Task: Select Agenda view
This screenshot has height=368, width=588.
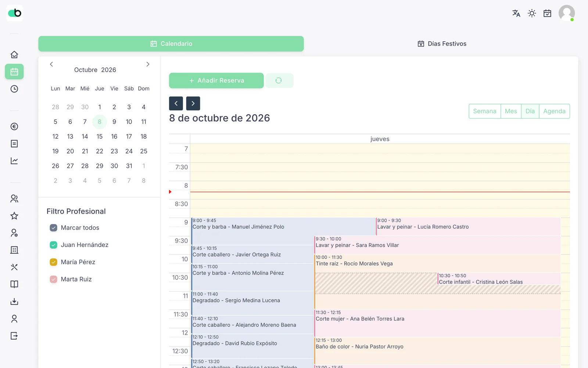Action: tap(554, 111)
